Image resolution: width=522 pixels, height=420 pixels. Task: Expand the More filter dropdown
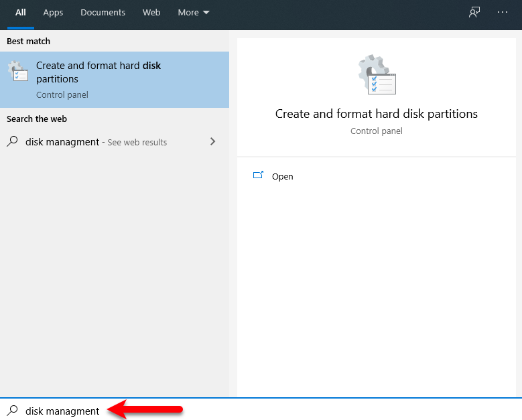pos(194,13)
